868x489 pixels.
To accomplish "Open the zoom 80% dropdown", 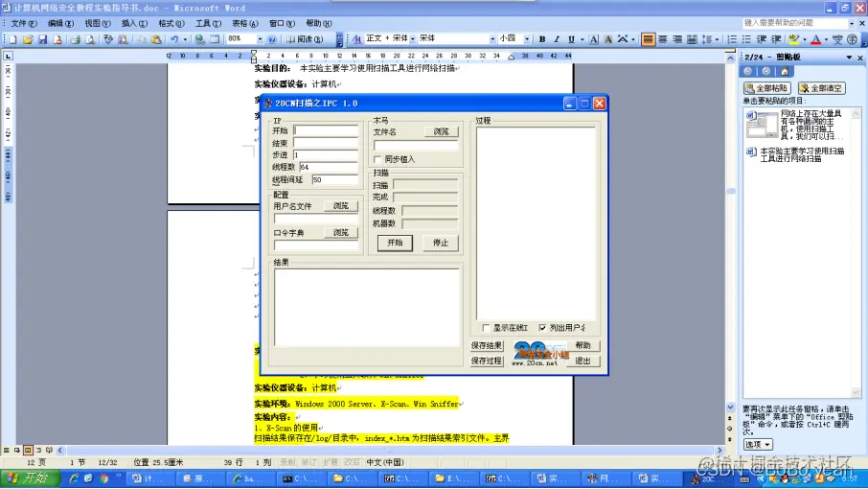I will pyautogui.click(x=260, y=38).
